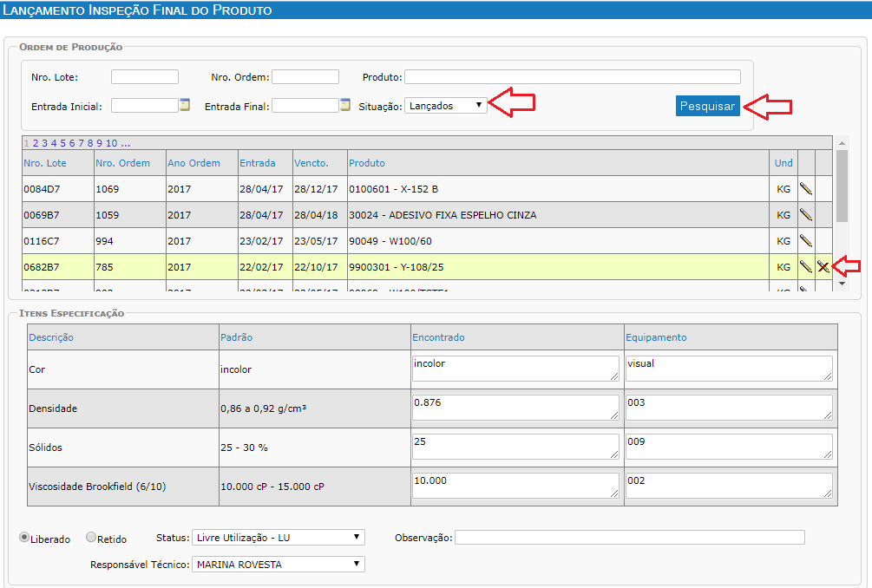This screenshot has width=872, height=588.
Task: Edit lot 0084D7 with pencil icon
Action: coord(806,189)
